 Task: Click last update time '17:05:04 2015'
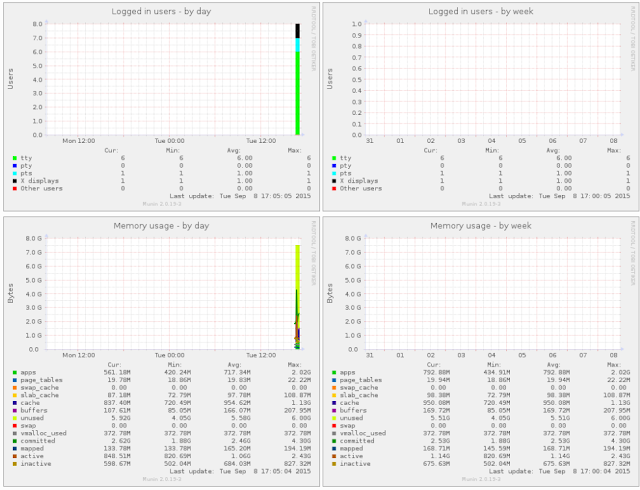(285, 471)
